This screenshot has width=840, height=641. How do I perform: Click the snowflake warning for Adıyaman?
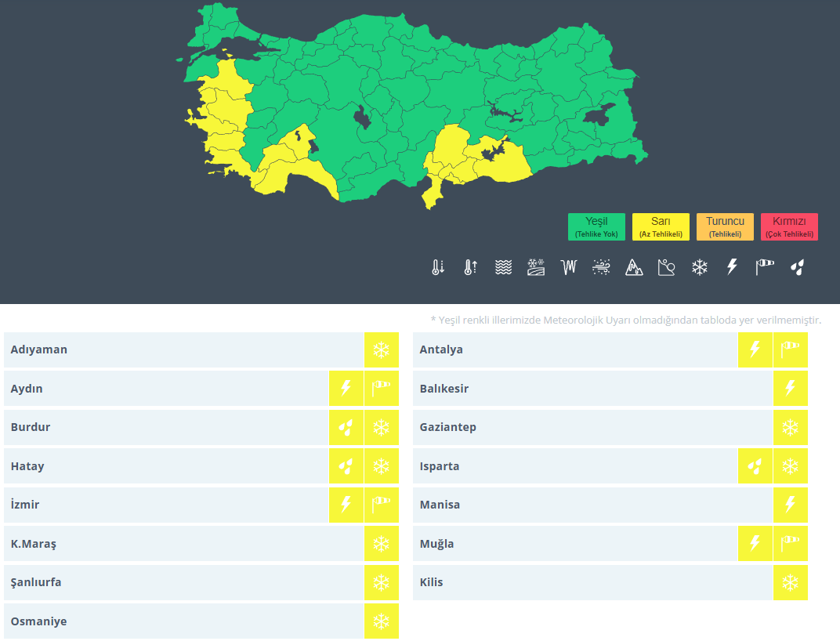(381, 349)
